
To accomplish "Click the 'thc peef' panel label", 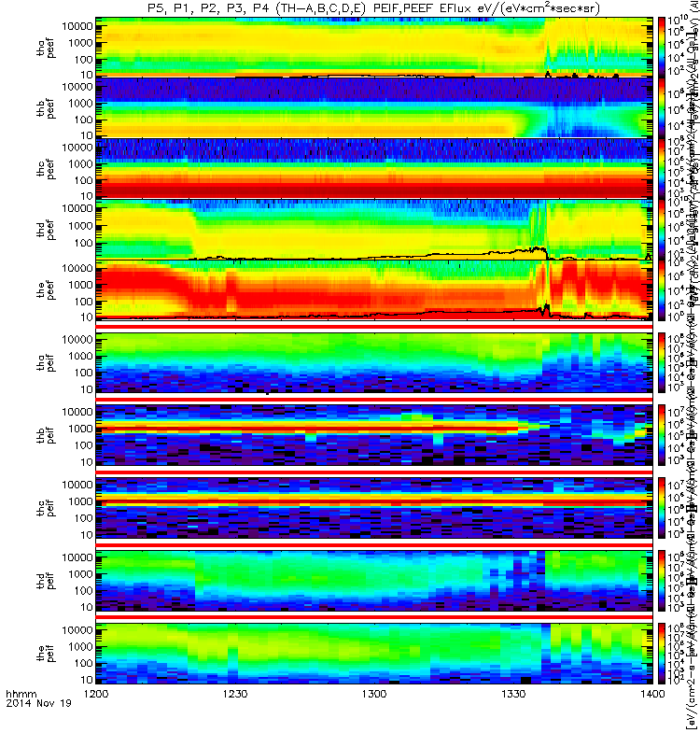I will [46, 170].
